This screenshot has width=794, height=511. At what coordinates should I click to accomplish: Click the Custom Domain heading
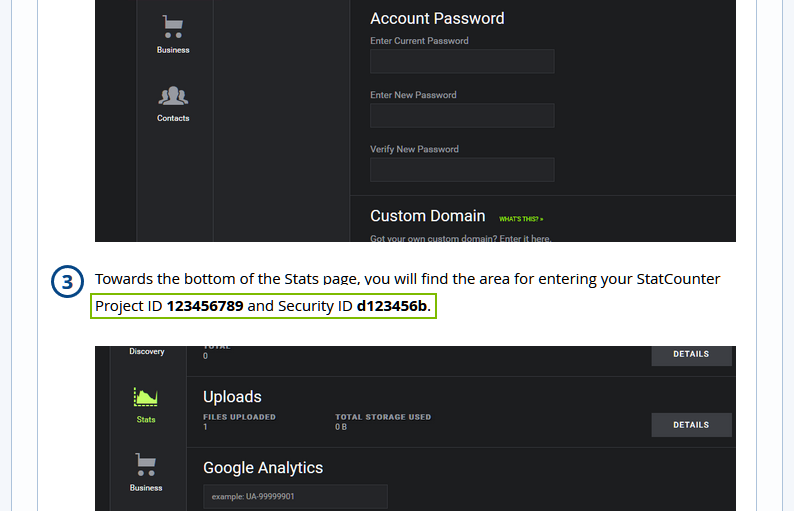(427, 216)
